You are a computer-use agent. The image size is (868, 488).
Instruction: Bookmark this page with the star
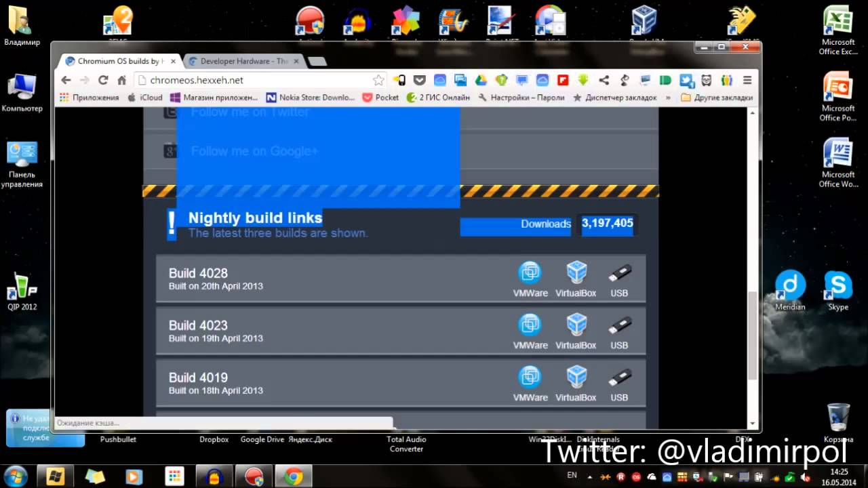pyautogui.click(x=378, y=80)
